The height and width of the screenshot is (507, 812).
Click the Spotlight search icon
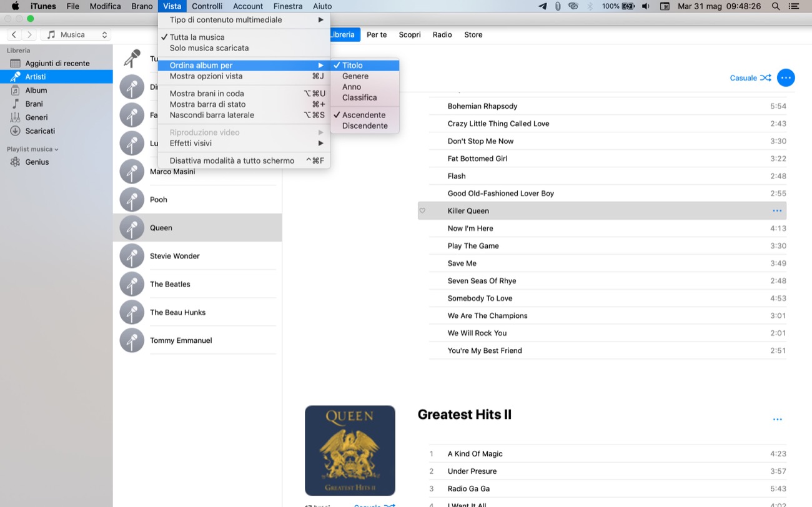(776, 6)
